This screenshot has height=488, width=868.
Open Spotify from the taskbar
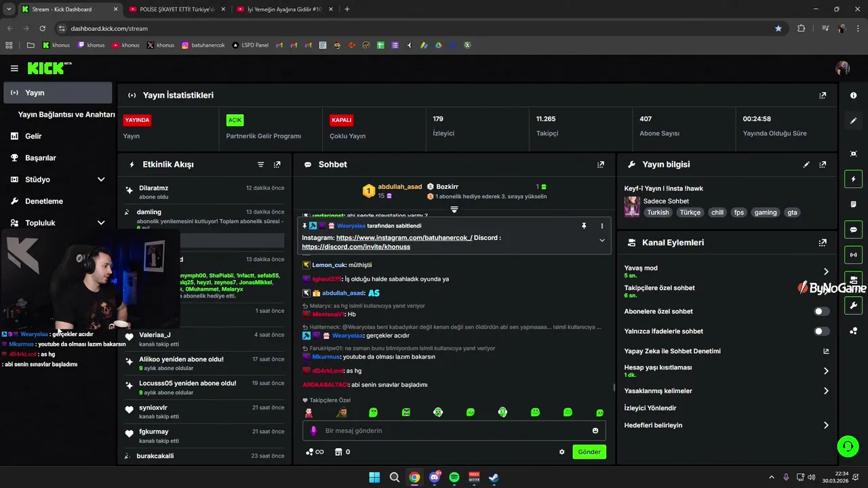click(x=454, y=477)
